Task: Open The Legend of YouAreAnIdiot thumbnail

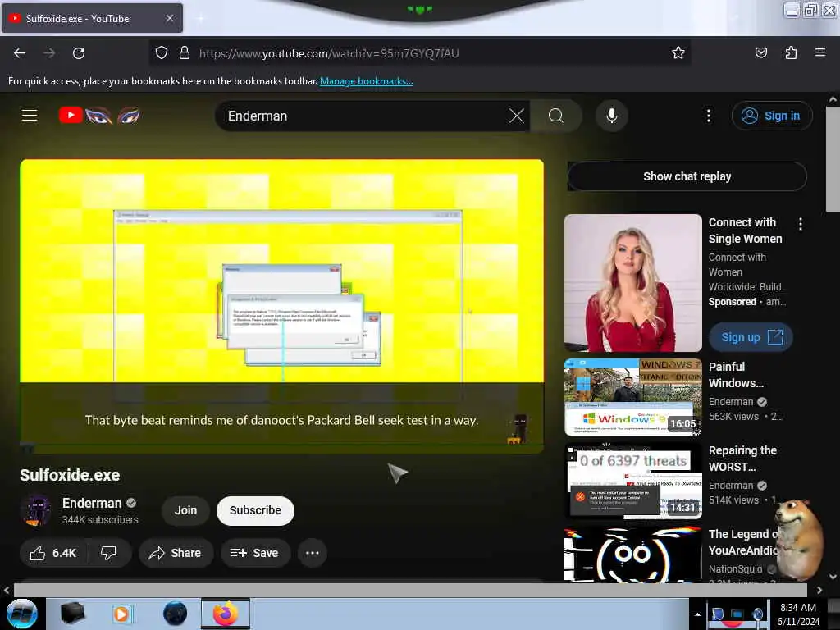Action: pos(632,554)
